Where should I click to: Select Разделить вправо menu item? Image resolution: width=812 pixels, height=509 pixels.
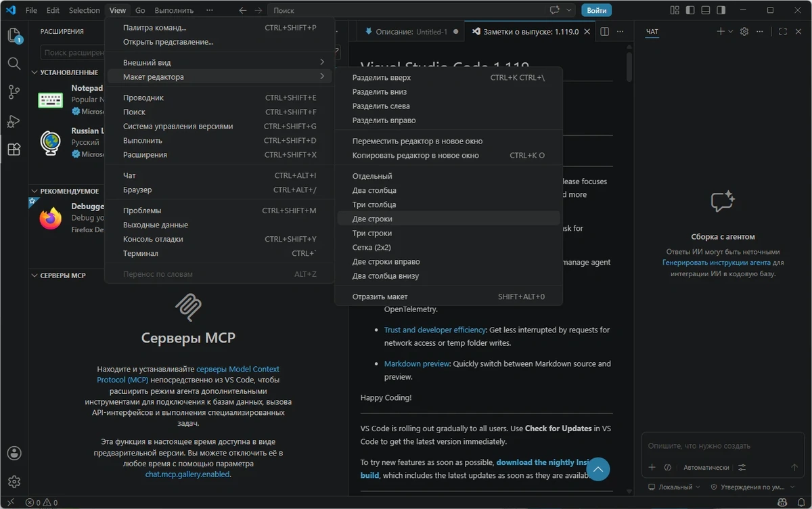(449, 120)
